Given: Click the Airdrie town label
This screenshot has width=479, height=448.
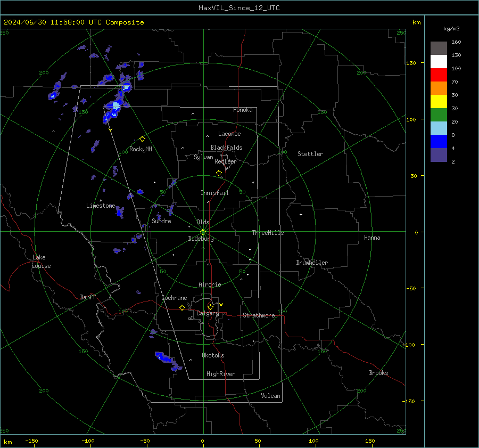Looking at the screenshot, I should 210,284.
